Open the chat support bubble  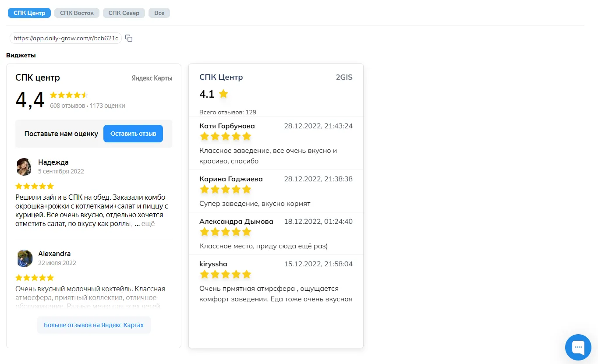click(x=578, y=347)
